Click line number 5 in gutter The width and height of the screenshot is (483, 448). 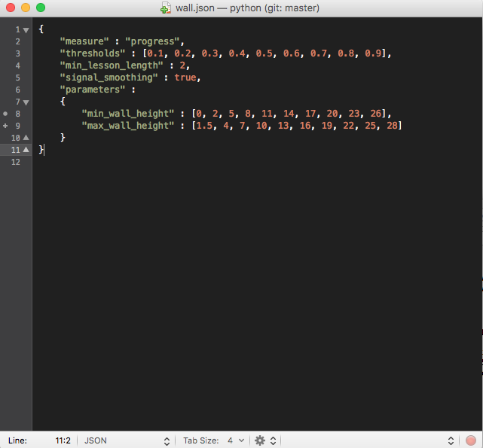coord(18,78)
